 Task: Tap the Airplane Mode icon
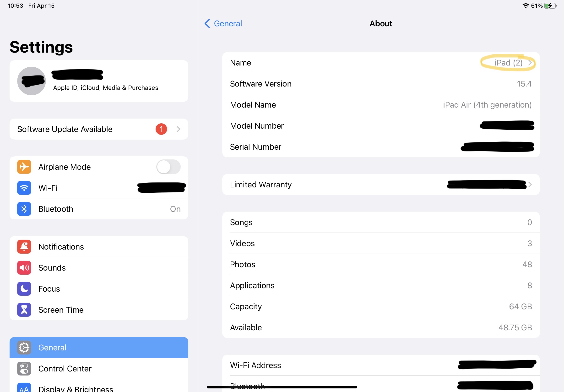coord(24,167)
